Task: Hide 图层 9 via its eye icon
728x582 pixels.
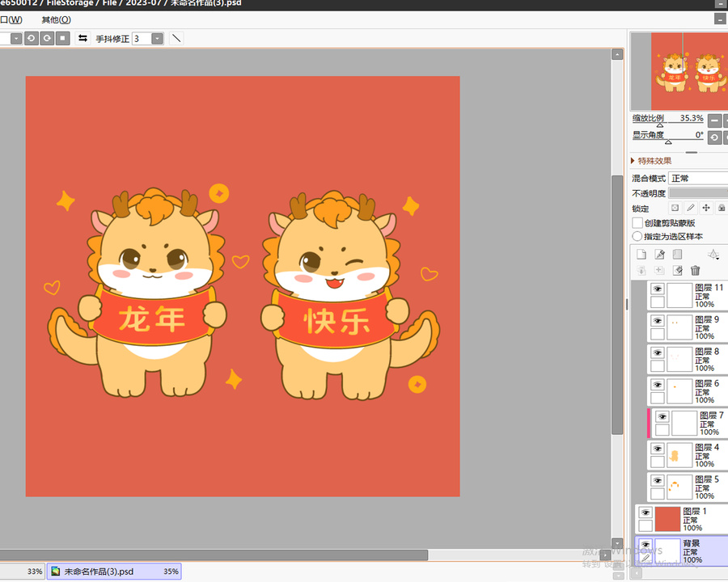Action: (658, 321)
